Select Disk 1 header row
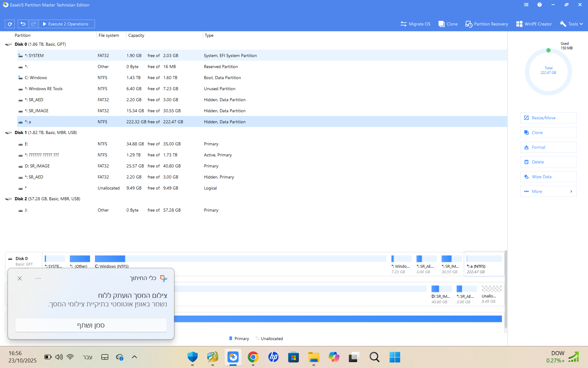The image size is (588, 368). tap(46, 132)
